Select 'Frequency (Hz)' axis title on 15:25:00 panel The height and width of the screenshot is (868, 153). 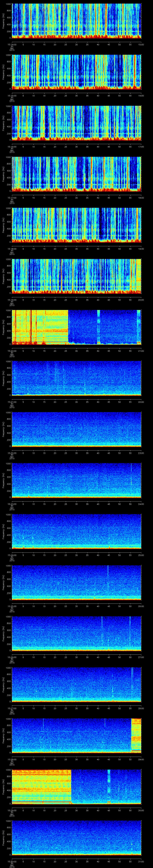(3, 583)
